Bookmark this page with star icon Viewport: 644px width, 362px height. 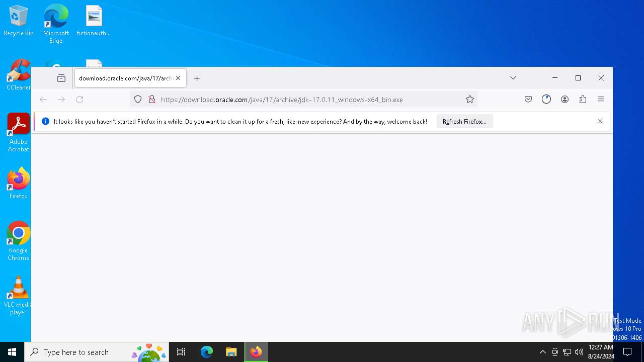470,100
